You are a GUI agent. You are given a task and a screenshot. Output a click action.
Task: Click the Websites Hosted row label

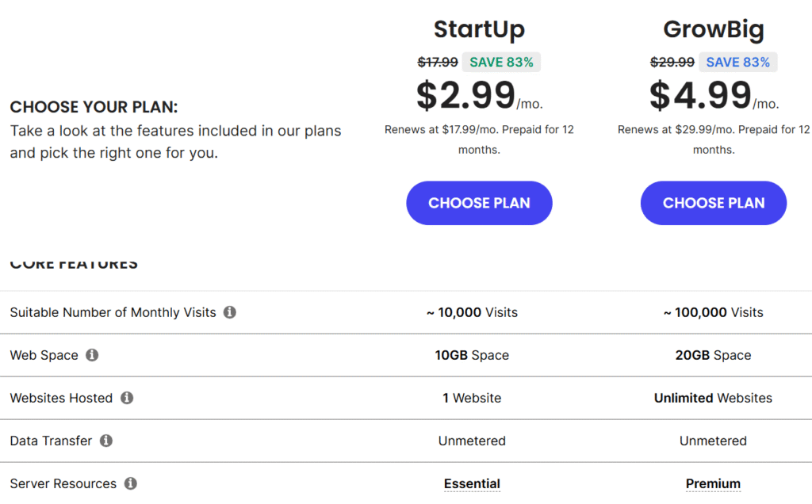click(x=61, y=398)
